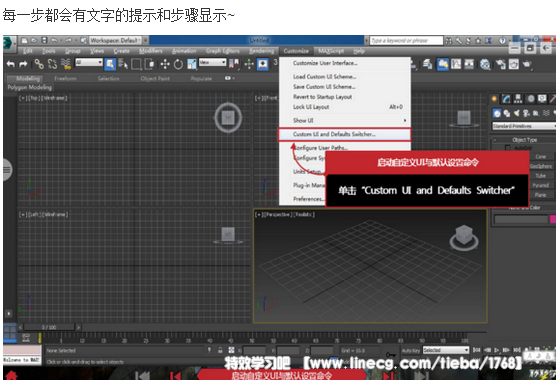556x380 pixels.
Task: Open the Create tab in command panel
Action: click(494, 99)
